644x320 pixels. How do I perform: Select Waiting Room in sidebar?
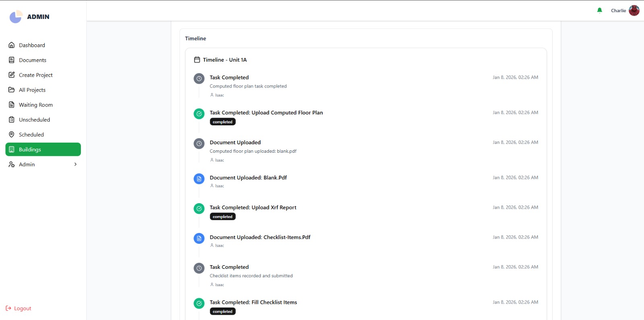[x=43, y=105]
